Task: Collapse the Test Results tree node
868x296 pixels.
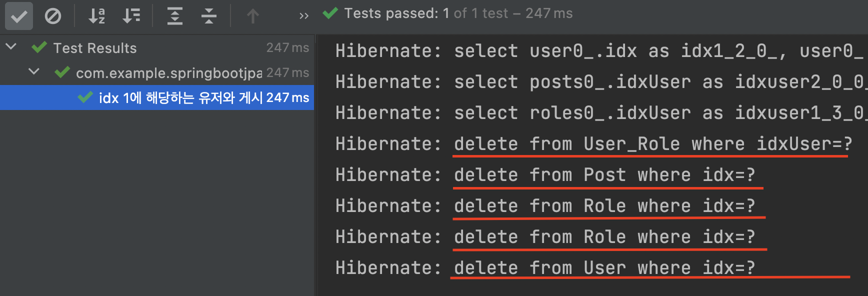Action: tap(11, 47)
